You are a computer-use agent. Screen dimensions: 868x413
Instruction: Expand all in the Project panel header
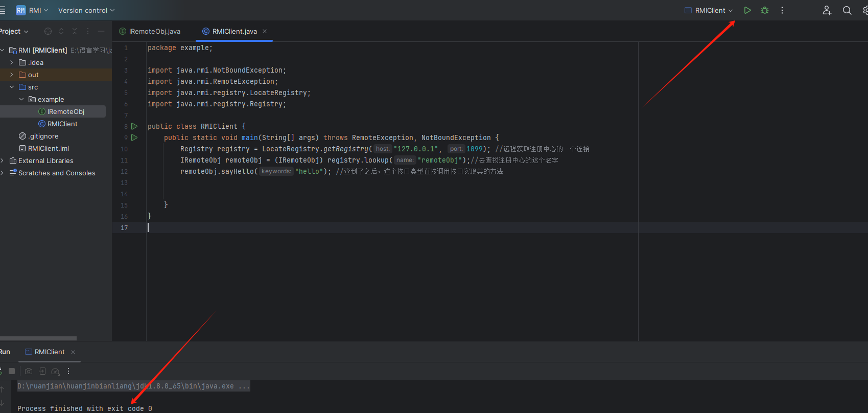click(x=61, y=31)
